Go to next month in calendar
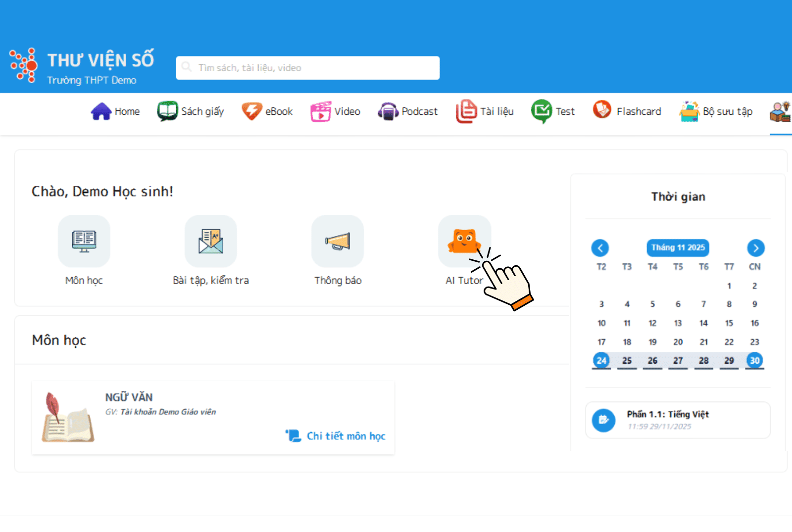The height and width of the screenshot is (532, 792). point(755,248)
